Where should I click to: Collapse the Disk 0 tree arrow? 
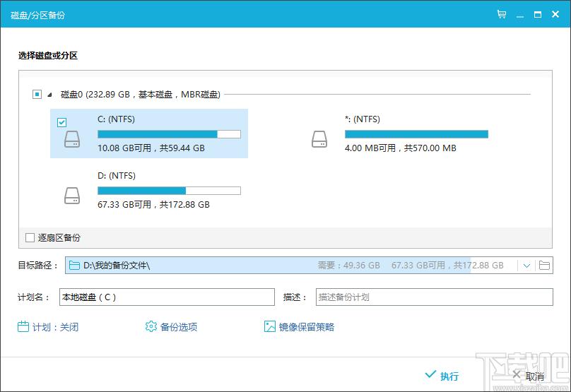pos(49,95)
